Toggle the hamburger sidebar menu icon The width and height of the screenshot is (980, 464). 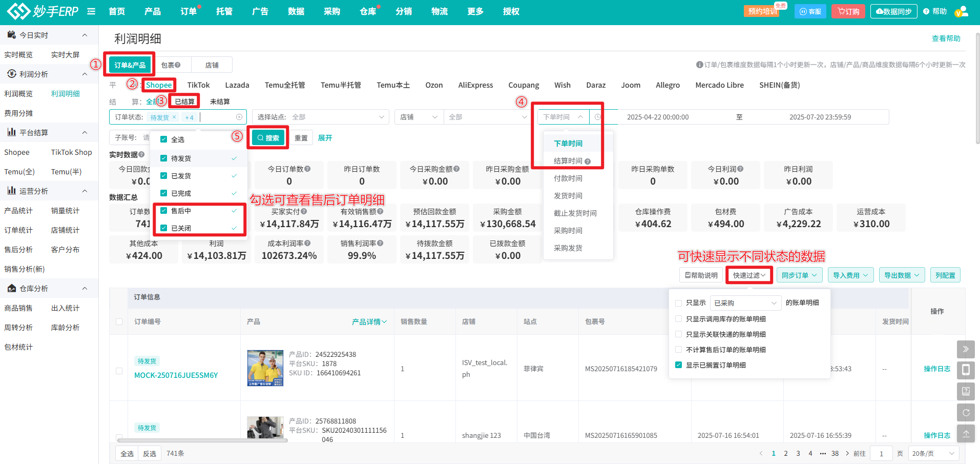pos(91,11)
